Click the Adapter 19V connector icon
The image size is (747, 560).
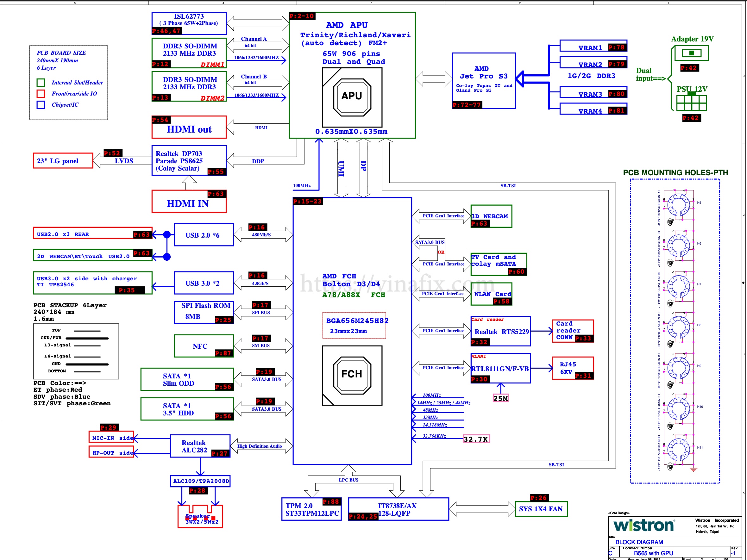coord(691,53)
